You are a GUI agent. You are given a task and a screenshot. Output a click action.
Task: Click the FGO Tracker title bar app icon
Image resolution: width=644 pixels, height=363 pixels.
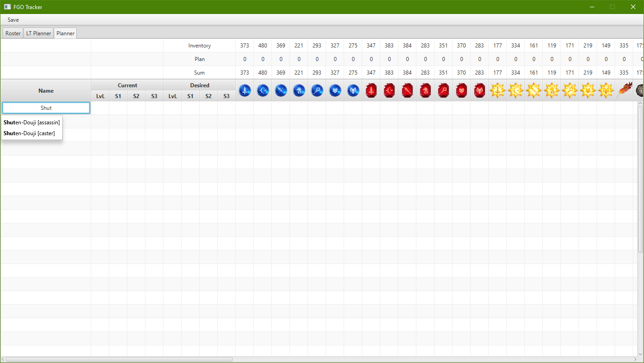tap(7, 7)
